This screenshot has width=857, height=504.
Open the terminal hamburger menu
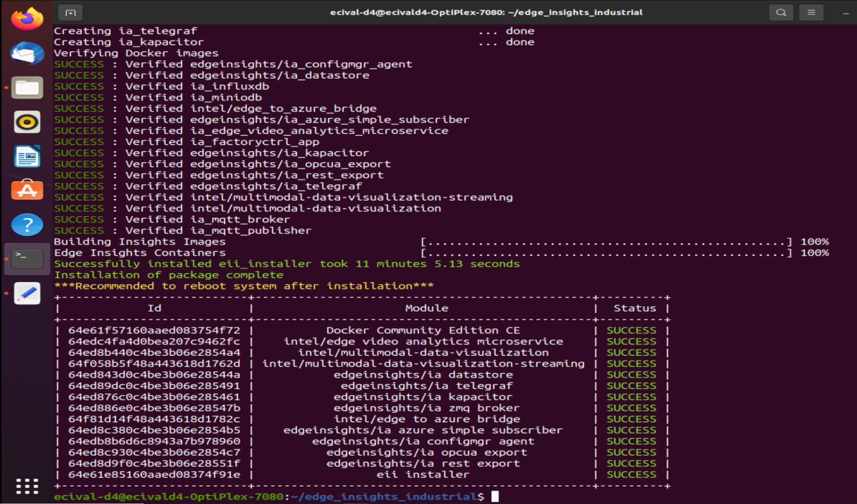pyautogui.click(x=811, y=12)
